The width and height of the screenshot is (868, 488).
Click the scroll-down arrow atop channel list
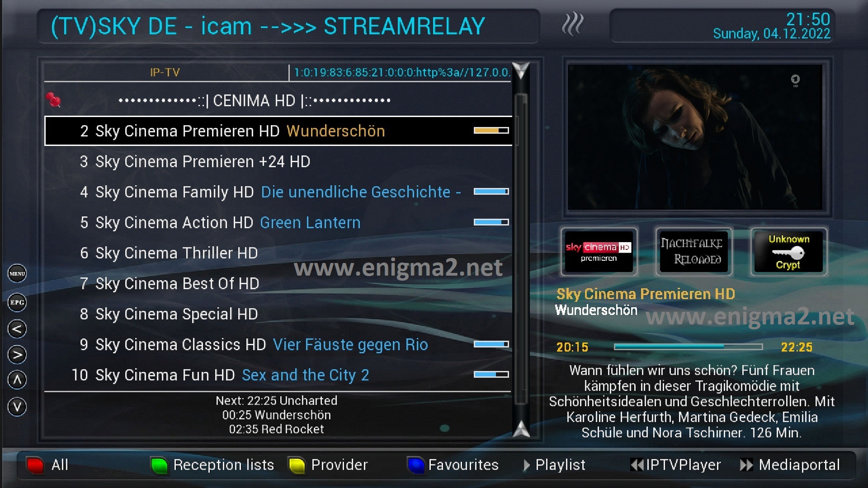tap(521, 70)
